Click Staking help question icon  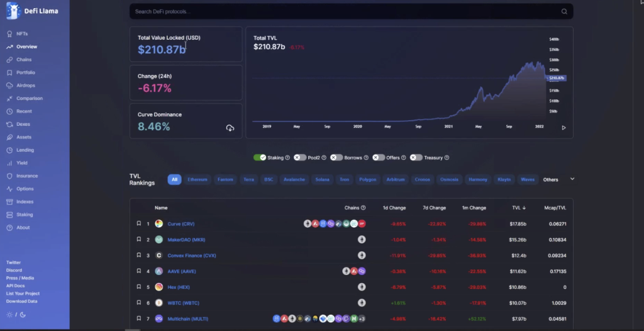pos(287,157)
